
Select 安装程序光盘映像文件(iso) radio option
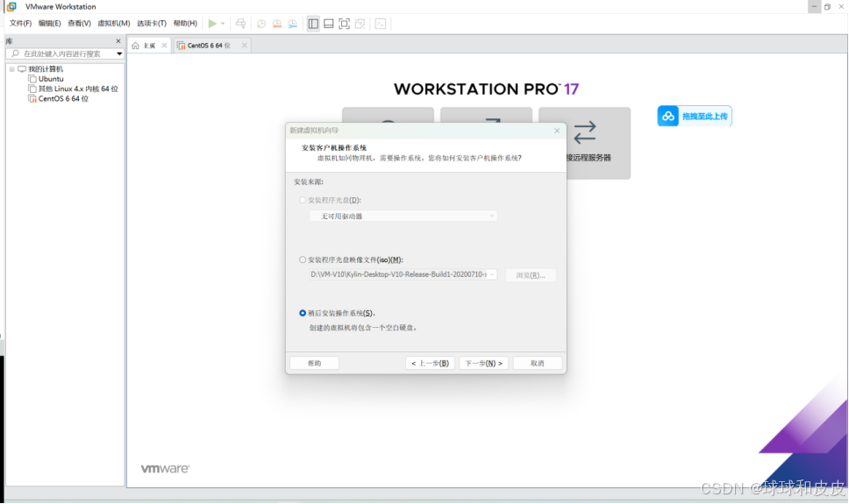[303, 259]
